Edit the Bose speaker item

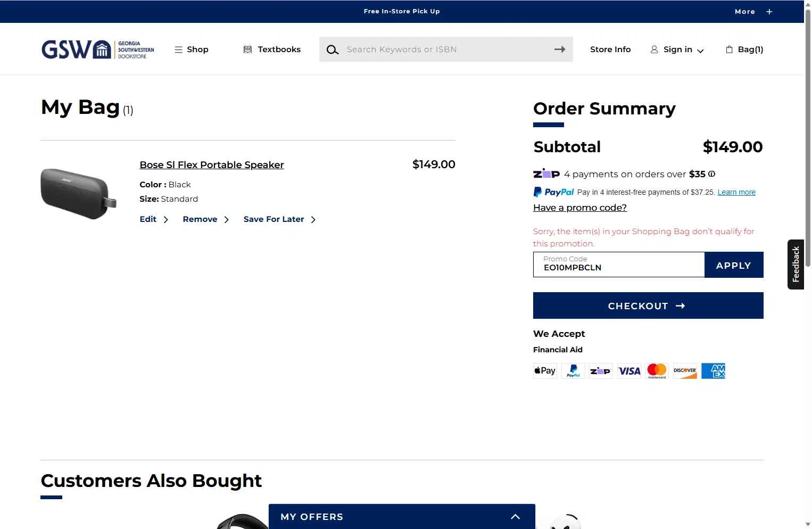[154, 219]
